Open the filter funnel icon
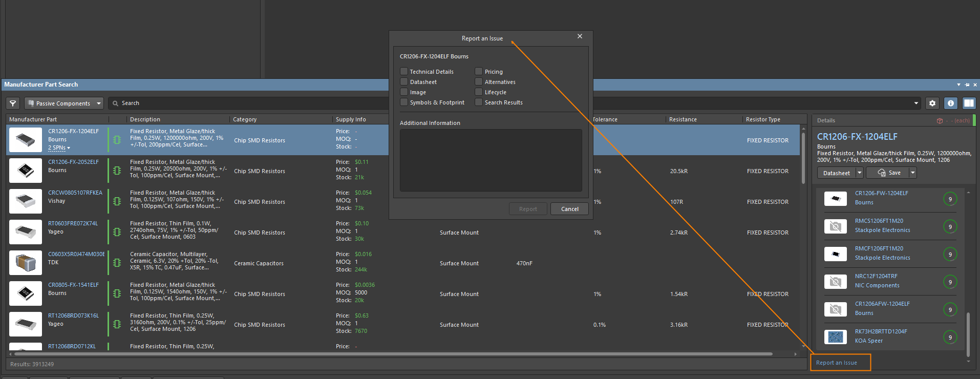 (13, 103)
